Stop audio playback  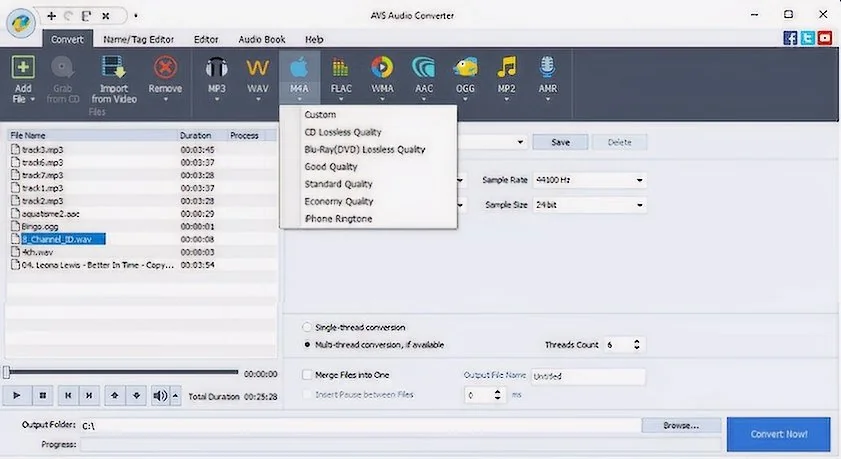point(42,396)
